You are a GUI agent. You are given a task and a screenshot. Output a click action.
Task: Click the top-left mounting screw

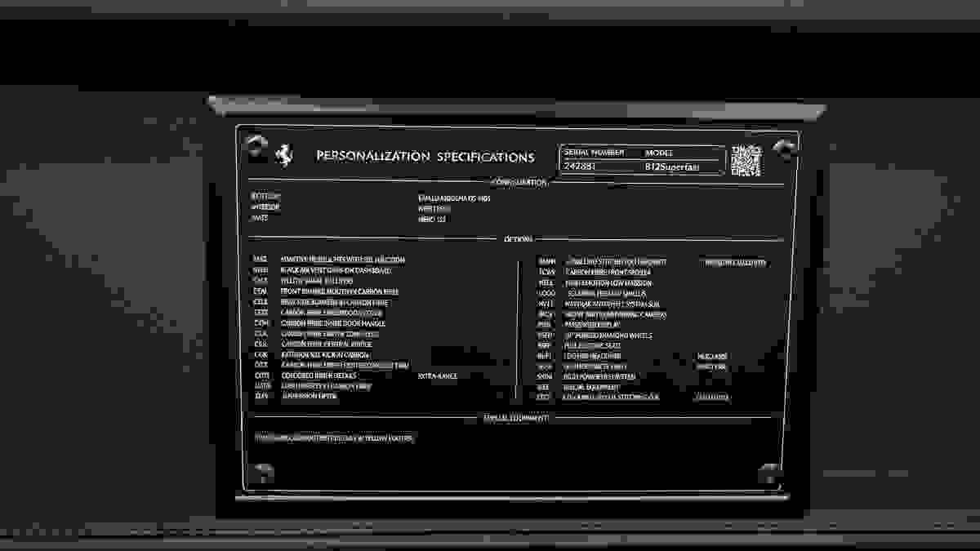(x=258, y=144)
